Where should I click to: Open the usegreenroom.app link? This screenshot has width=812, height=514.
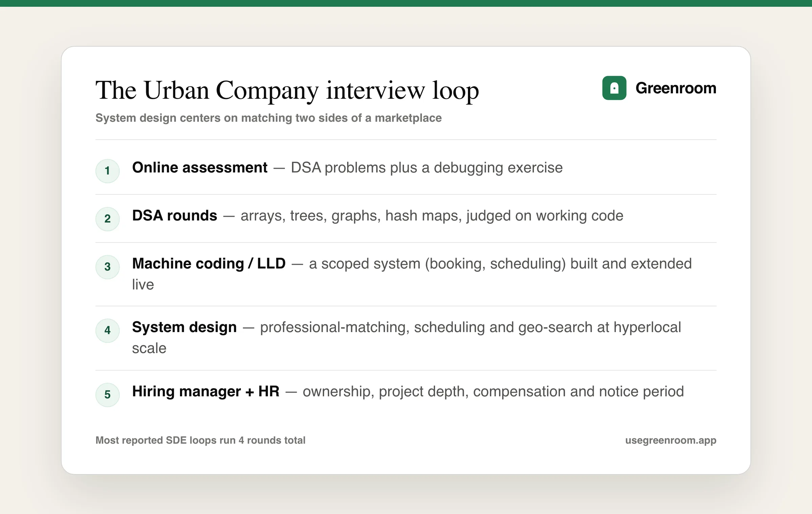pos(671,440)
